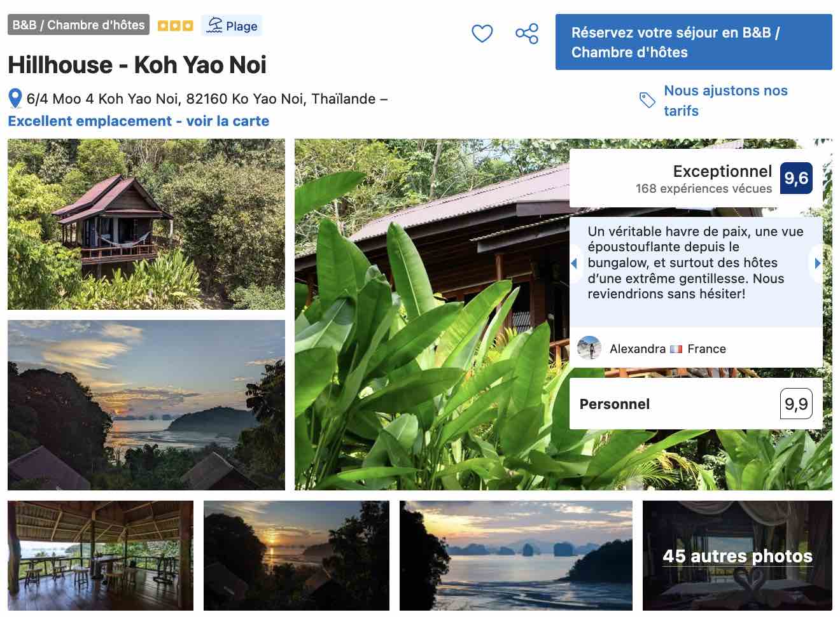840x617 pixels.
Task: Click the France flag icon
Action: [x=676, y=349]
